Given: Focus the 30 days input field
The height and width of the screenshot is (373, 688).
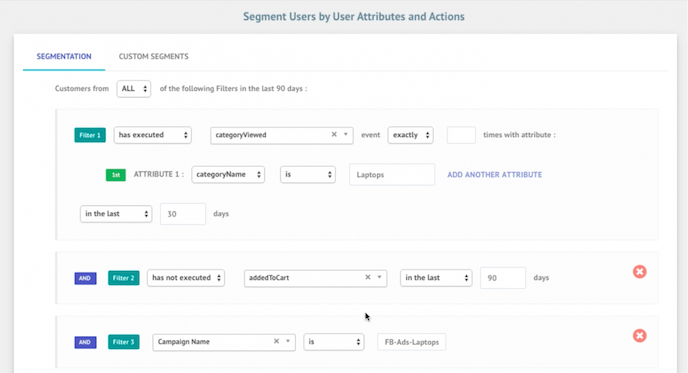Looking at the screenshot, I should pos(183,214).
